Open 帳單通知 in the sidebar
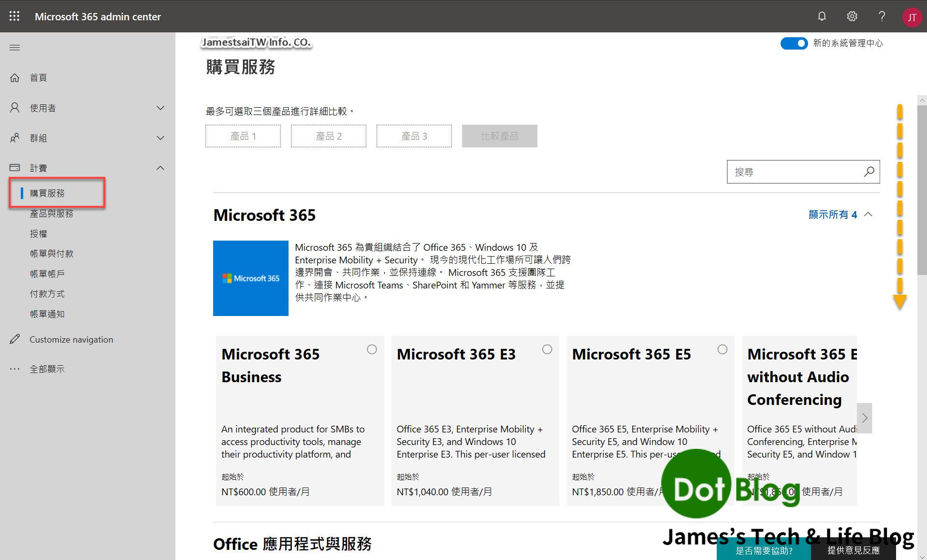927x560 pixels. (47, 314)
